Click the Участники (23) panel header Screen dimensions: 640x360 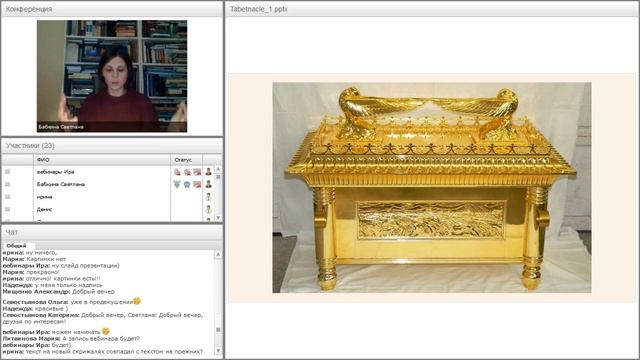(112, 146)
